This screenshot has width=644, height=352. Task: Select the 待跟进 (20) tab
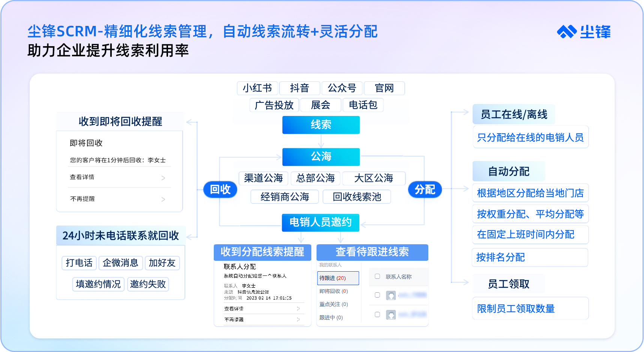click(338, 278)
